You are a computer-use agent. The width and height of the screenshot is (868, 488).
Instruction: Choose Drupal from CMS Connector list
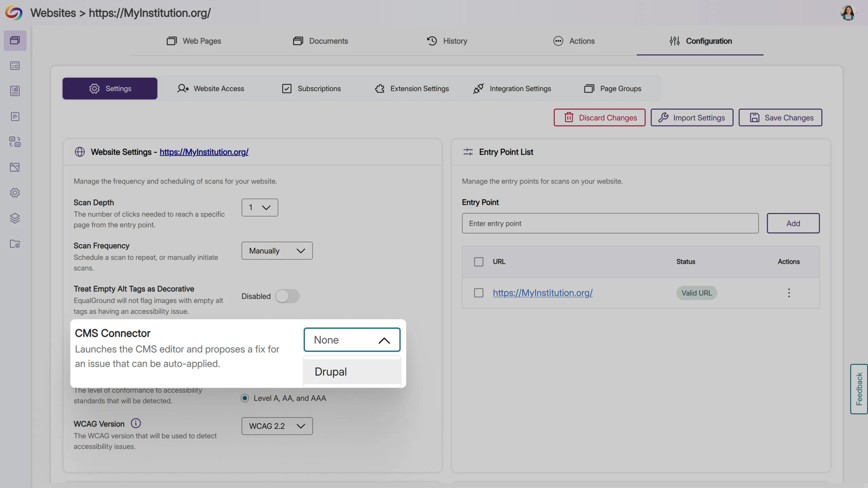[x=352, y=372]
